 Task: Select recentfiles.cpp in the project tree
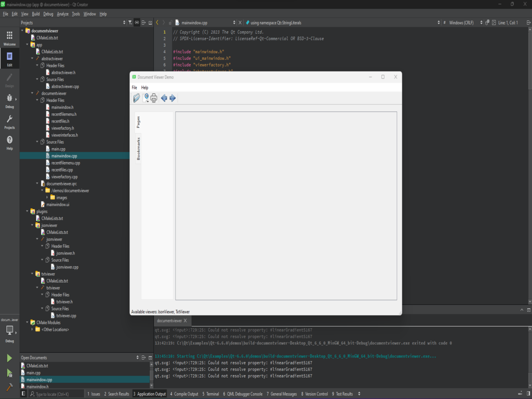point(62,170)
